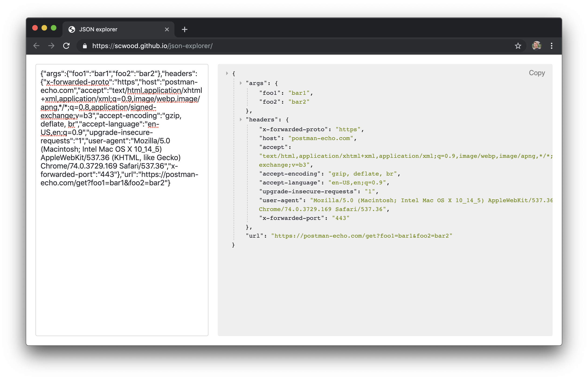
Task: Click the green macOS fullscreen button
Action: tap(53, 28)
